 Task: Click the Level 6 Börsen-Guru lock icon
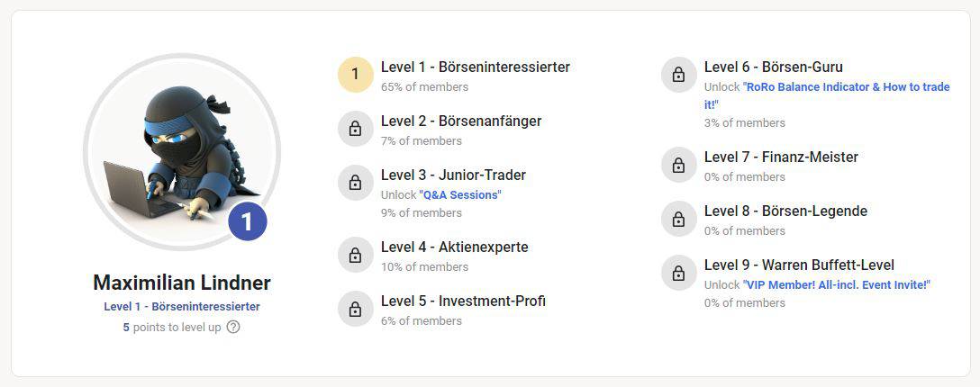678,75
